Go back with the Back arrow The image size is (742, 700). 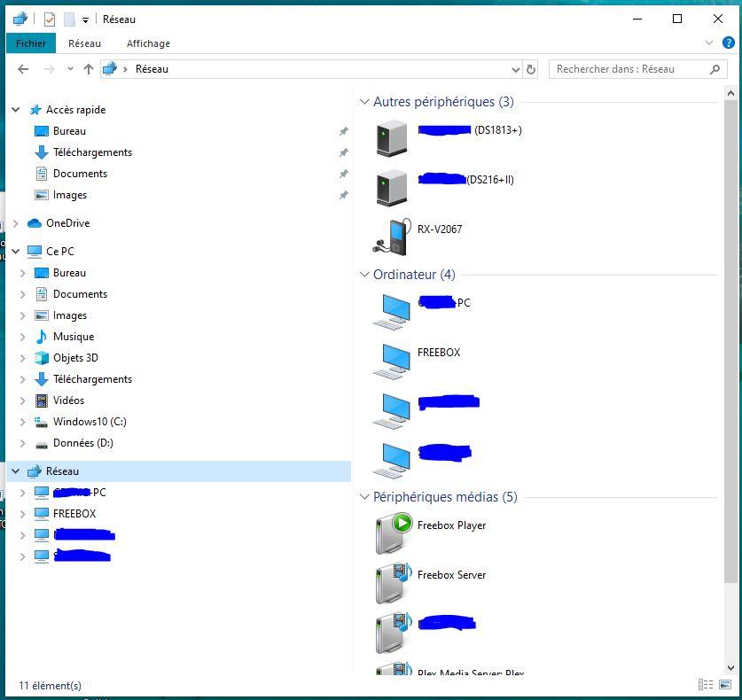[23, 69]
